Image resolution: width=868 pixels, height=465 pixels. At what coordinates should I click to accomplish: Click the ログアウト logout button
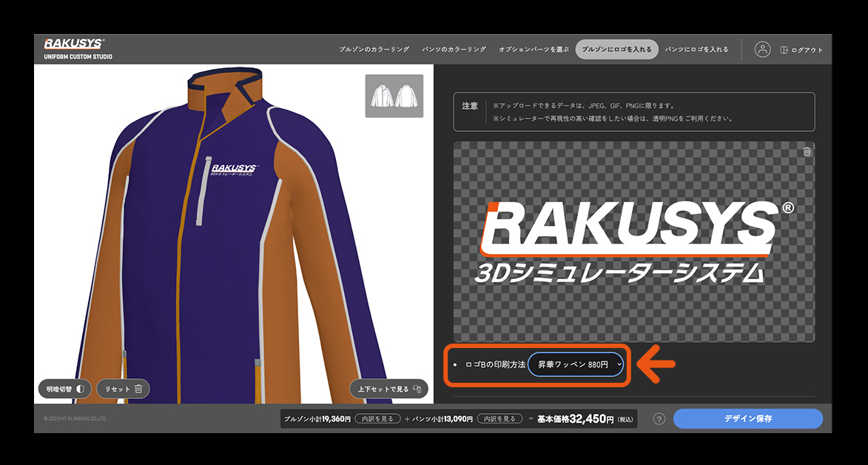[x=801, y=50]
